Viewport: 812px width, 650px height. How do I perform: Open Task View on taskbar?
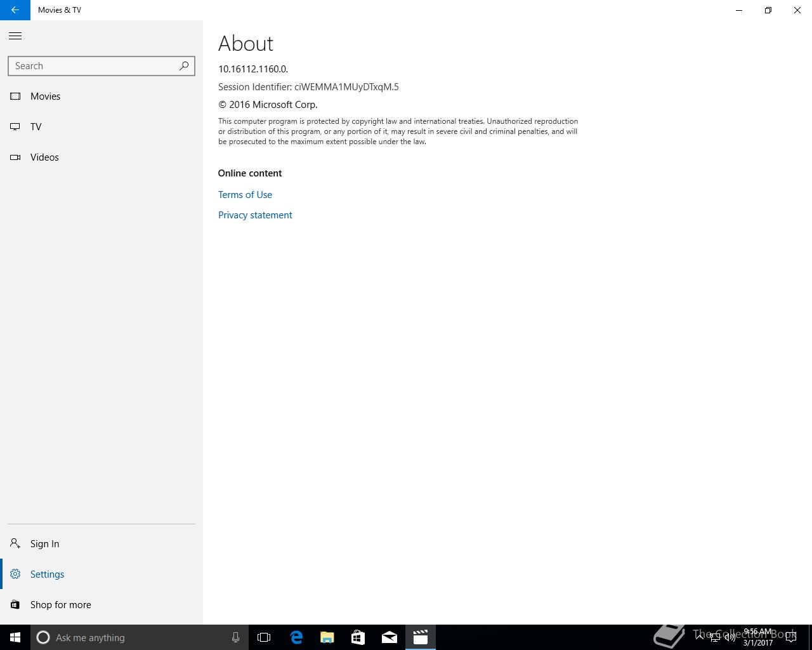coord(264,637)
